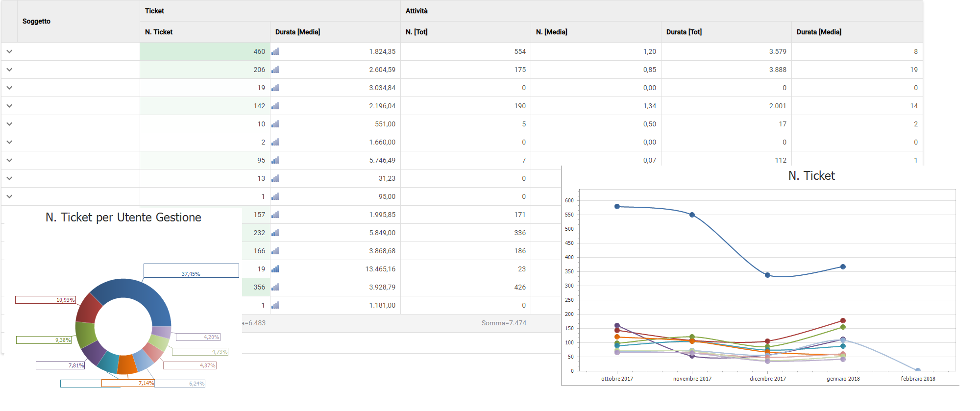Click bar chart icon in the 356 tickets row
This screenshot has height=411, width=980.
275,287
